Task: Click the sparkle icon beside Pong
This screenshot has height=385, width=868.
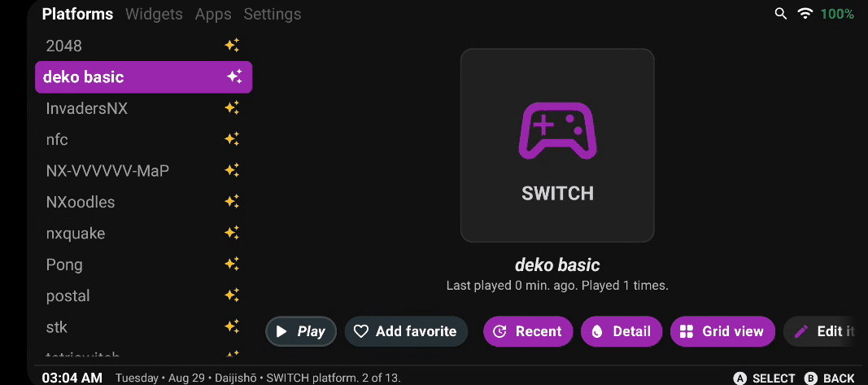Action: click(x=232, y=265)
